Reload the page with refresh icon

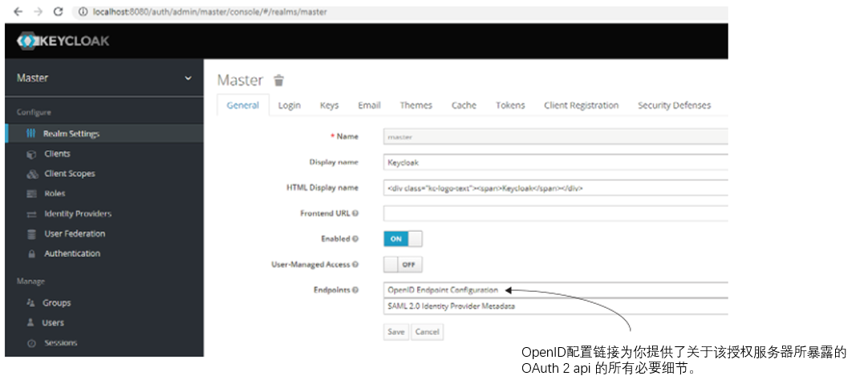click(59, 11)
